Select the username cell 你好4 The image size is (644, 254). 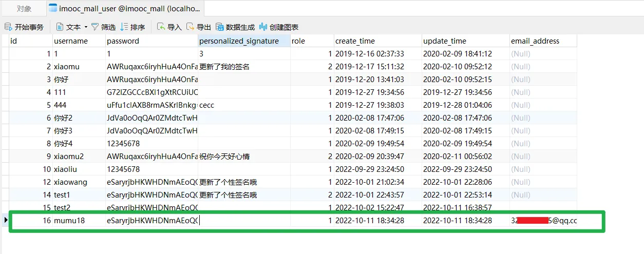click(79, 144)
